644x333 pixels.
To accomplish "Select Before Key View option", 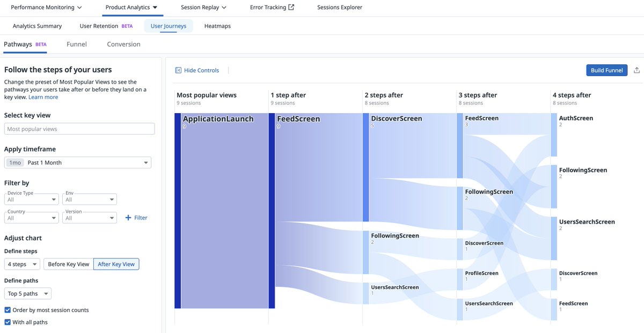I will pyautogui.click(x=69, y=264).
